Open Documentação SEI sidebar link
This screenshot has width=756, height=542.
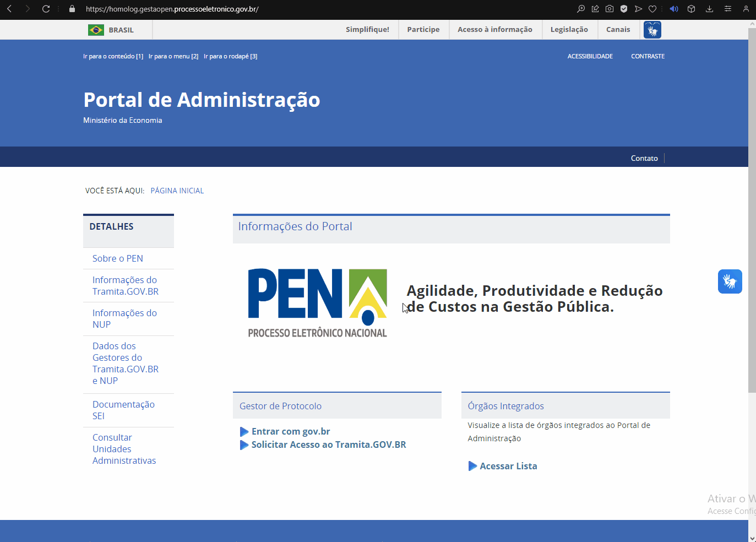click(x=123, y=410)
